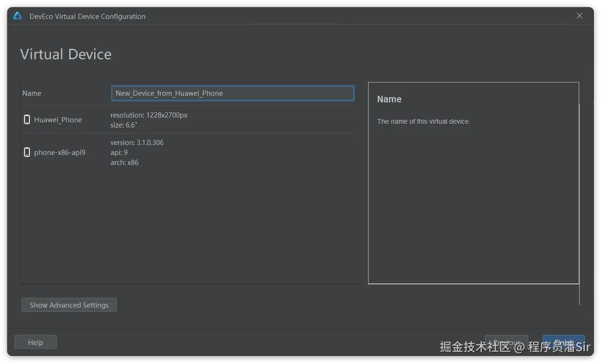Select the phone-x86-api9 label

pyautogui.click(x=60, y=153)
